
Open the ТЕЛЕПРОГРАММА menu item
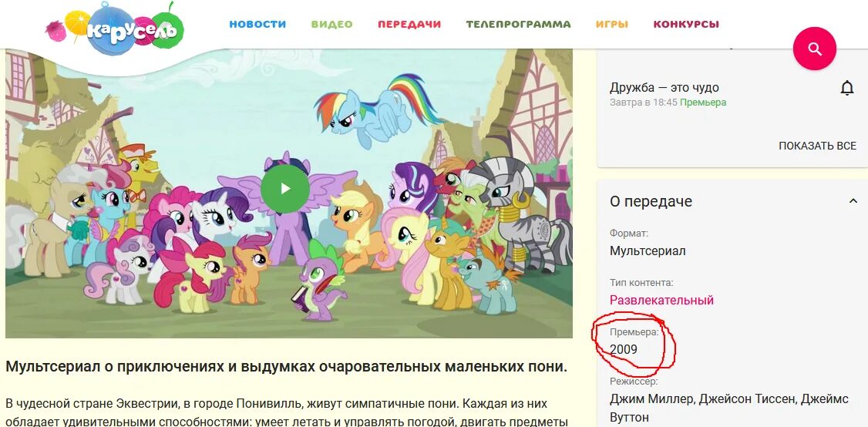[518, 25]
